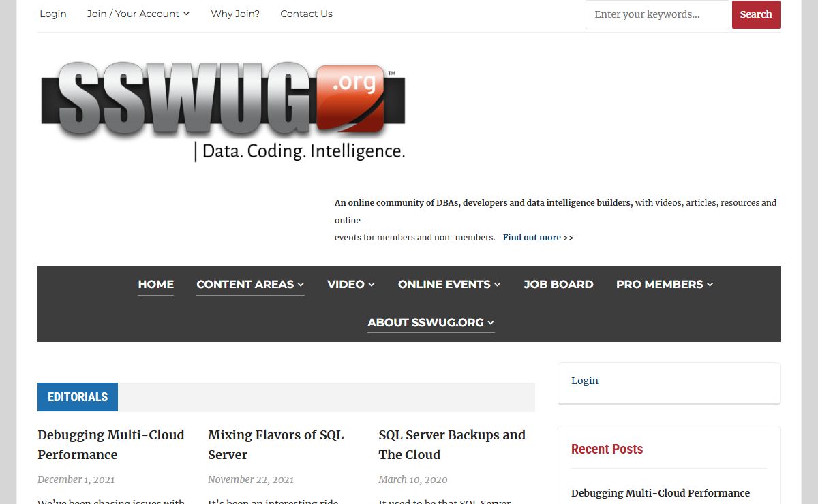Click the November 22, 2021 date
The width and height of the screenshot is (818, 504).
click(251, 479)
